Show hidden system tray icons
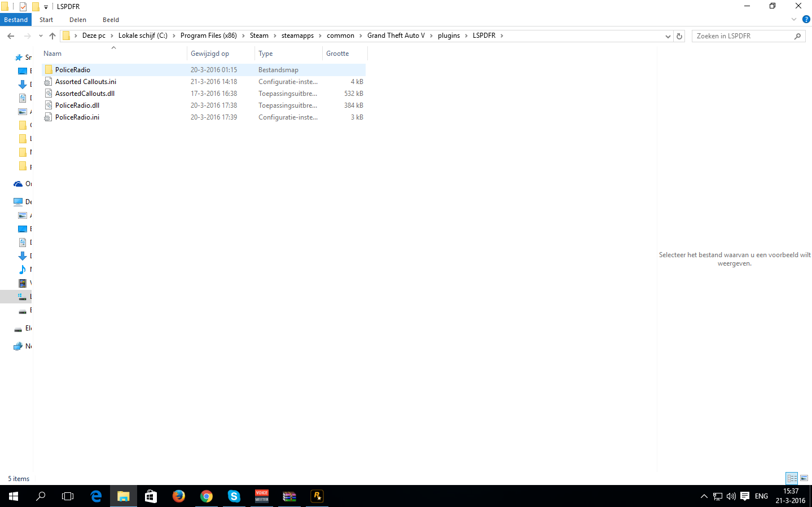The image size is (812, 507). 704,496
